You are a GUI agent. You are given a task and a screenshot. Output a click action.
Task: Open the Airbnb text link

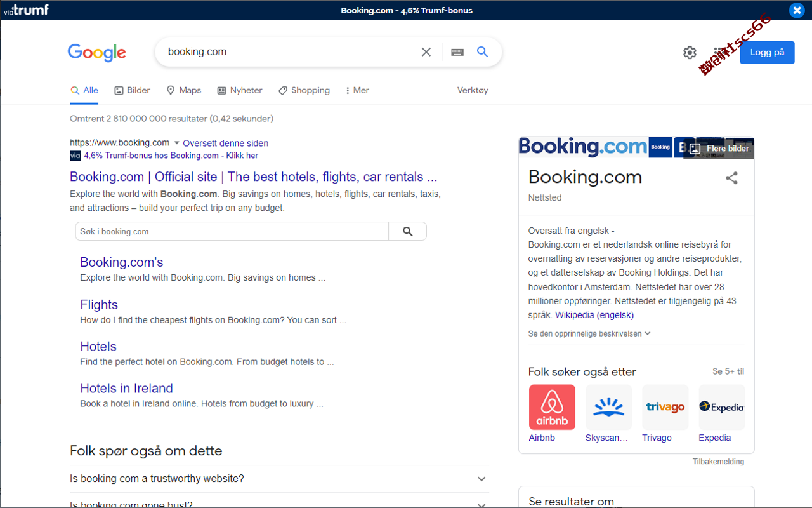(542, 438)
